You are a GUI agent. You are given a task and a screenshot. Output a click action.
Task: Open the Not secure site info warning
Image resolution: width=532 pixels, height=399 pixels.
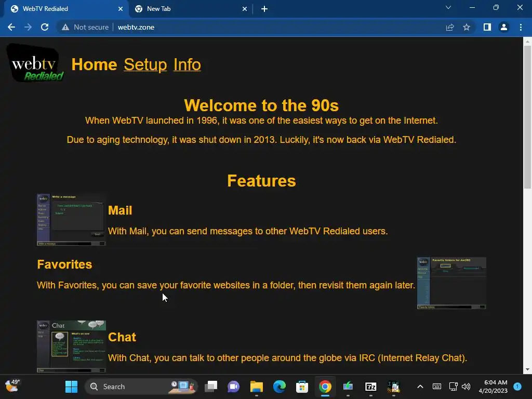tap(85, 27)
